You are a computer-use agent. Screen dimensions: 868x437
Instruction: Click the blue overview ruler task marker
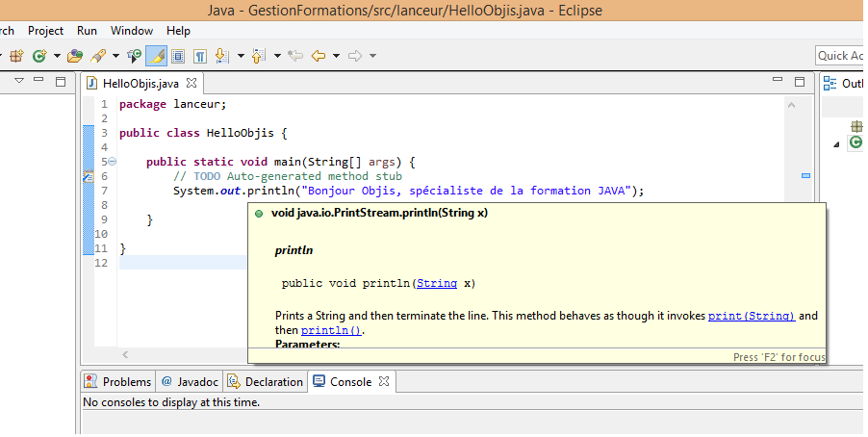pyautogui.click(x=806, y=175)
